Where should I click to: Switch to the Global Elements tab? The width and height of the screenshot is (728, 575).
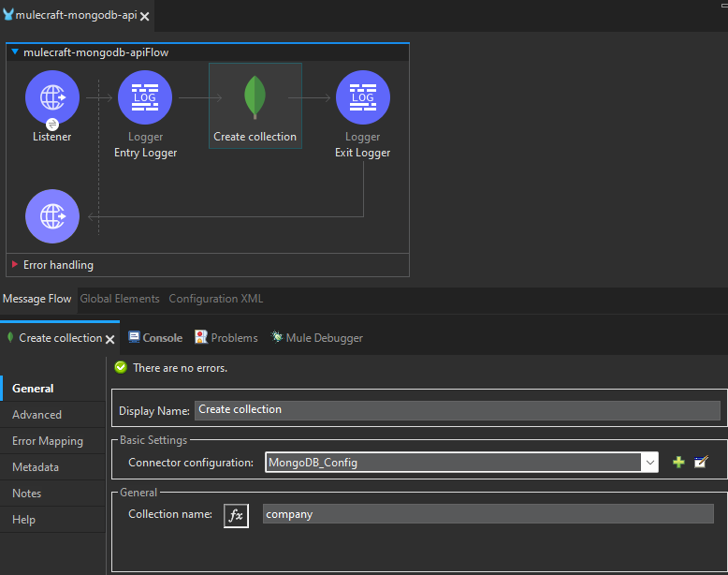coord(120,299)
